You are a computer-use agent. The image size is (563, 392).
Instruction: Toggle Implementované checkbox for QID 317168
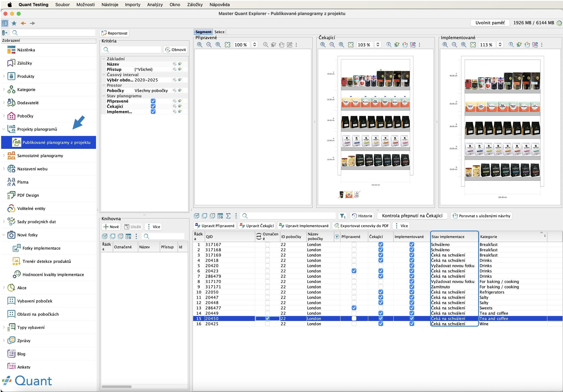pos(412,250)
